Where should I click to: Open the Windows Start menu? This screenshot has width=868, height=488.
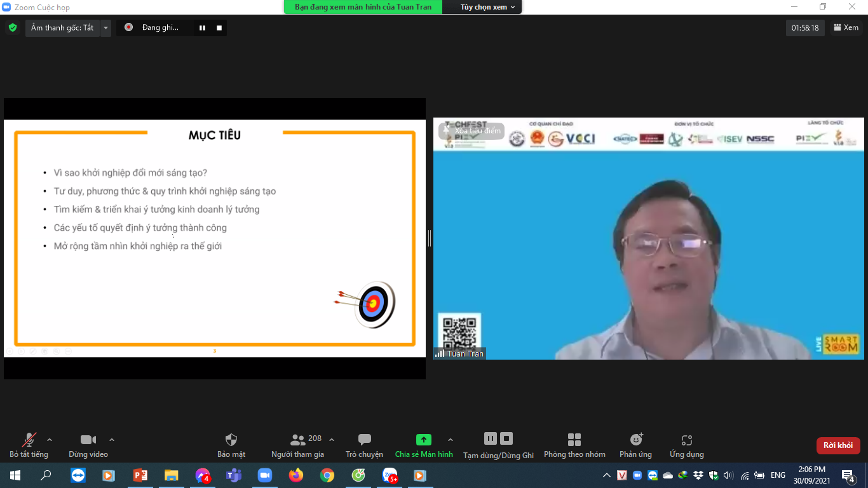coord(15,475)
